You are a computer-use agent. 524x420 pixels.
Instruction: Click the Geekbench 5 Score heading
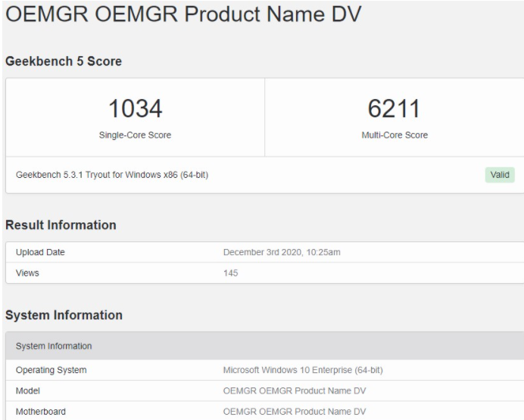pos(64,61)
